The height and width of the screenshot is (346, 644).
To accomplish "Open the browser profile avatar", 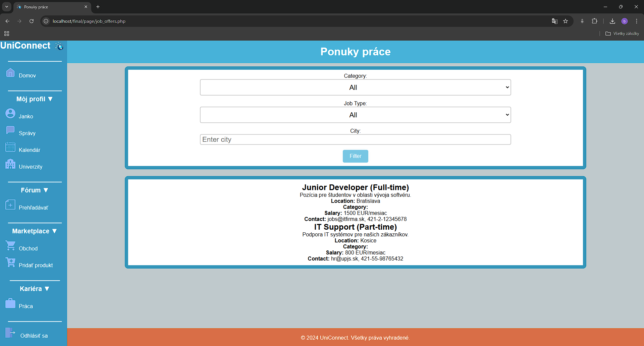I will click(625, 21).
